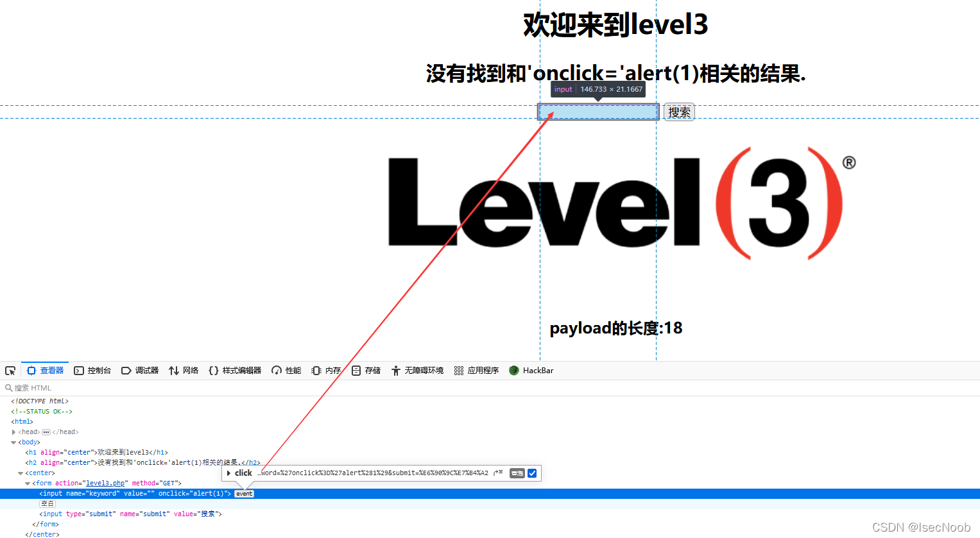Open the level3.php form action link

click(x=107, y=483)
